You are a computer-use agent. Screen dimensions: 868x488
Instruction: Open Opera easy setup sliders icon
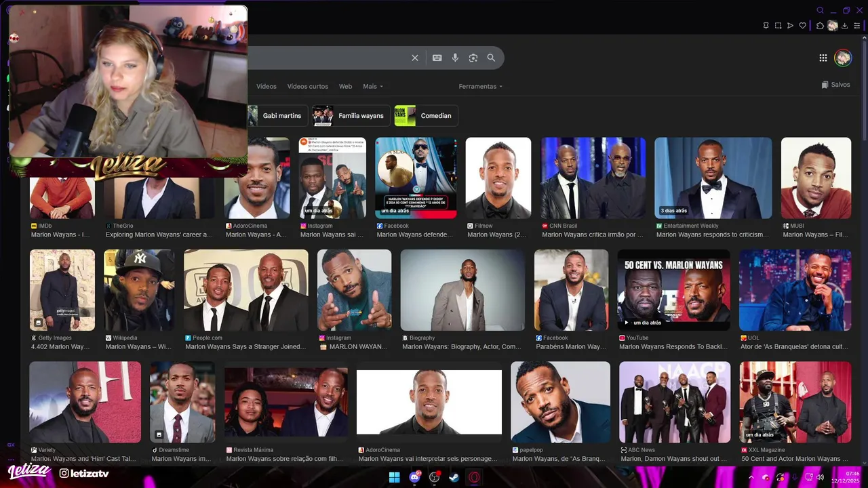(x=857, y=26)
